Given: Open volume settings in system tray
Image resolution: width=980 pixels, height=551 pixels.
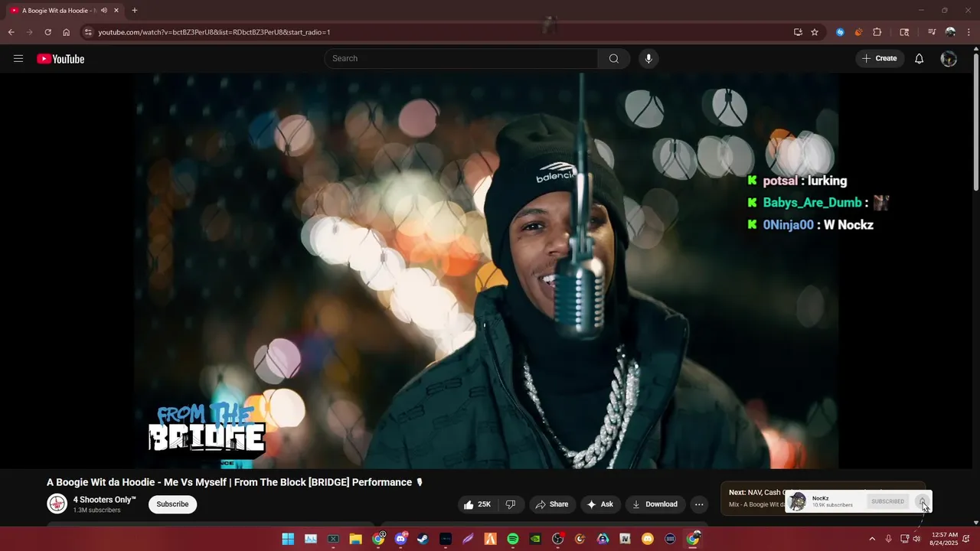Looking at the screenshot, I should click(x=916, y=539).
